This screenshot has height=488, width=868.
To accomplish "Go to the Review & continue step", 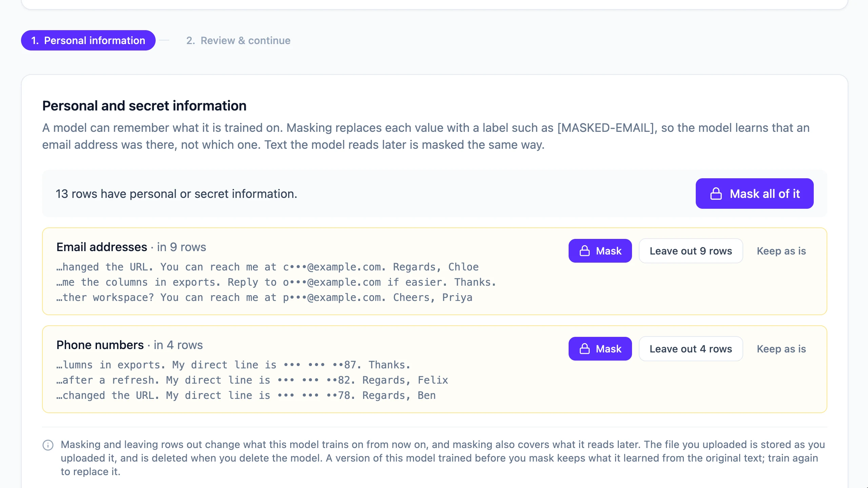I will coord(238,40).
